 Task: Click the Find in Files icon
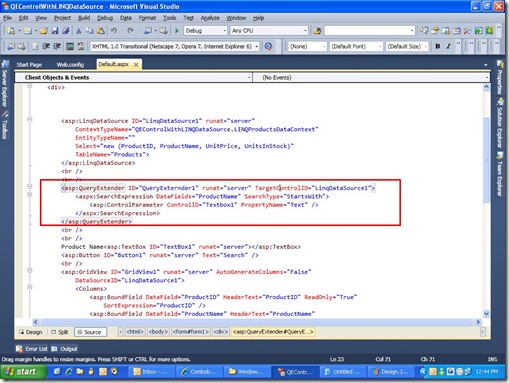coord(317,31)
